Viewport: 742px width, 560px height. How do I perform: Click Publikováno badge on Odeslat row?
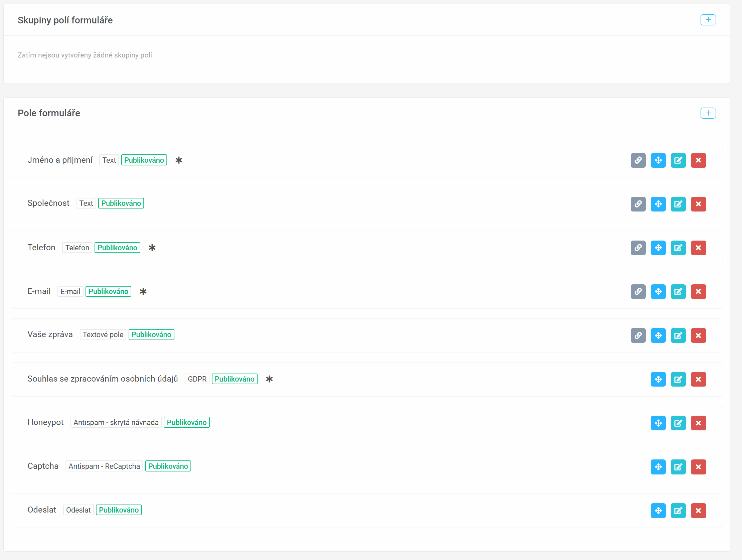118,510
